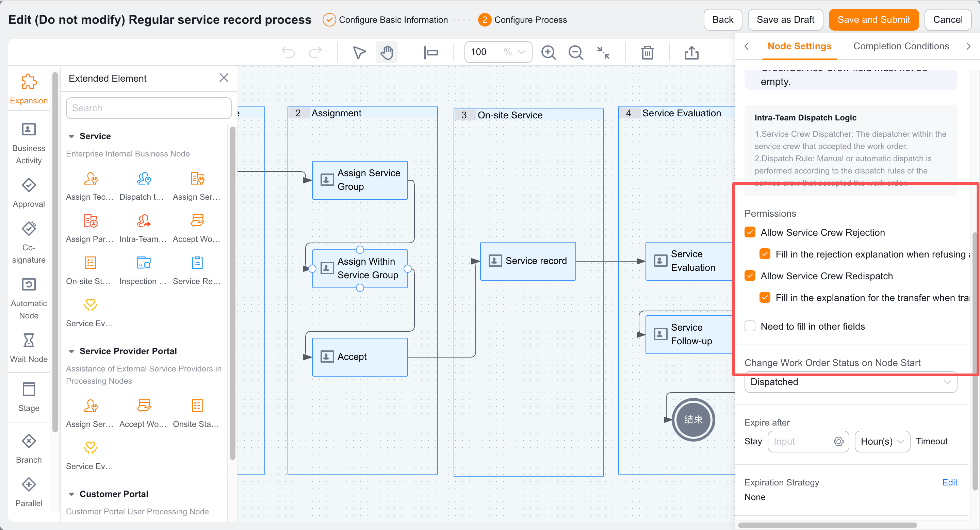The height and width of the screenshot is (530, 980).
Task: Click Save and Submit
Action: [873, 19]
